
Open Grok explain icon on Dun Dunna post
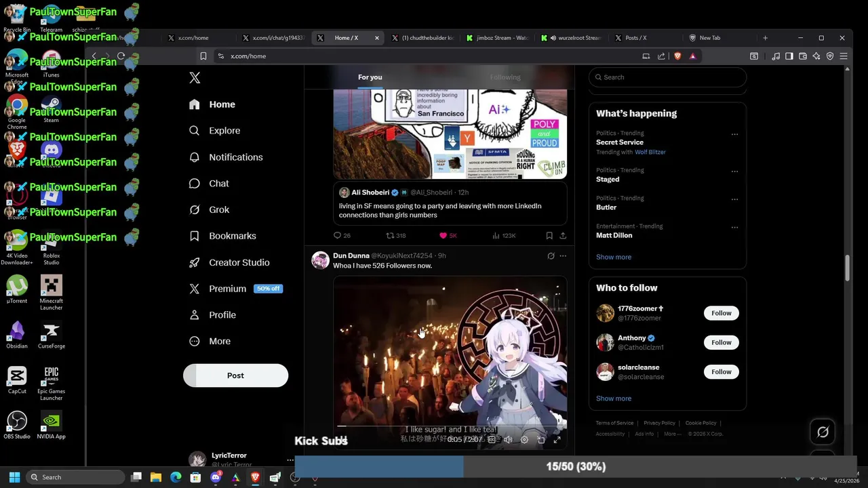click(x=551, y=256)
